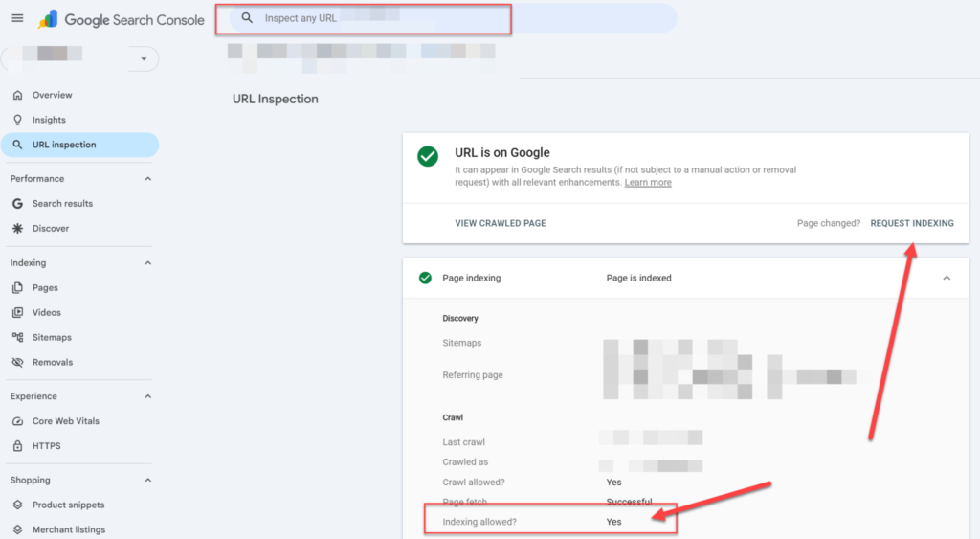980x539 pixels.
Task: Open the Videos indexing report
Action: [47, 313]
